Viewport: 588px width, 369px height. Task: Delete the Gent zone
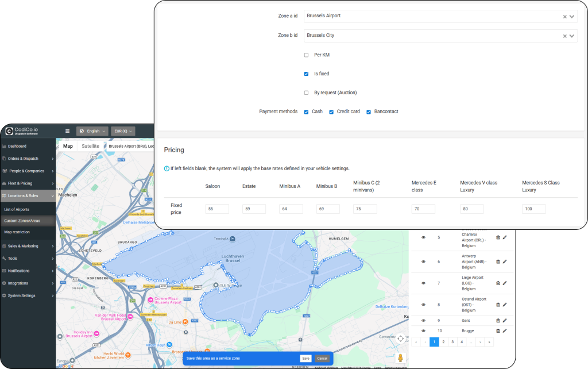pyautogui.click(x=498, y=321)
